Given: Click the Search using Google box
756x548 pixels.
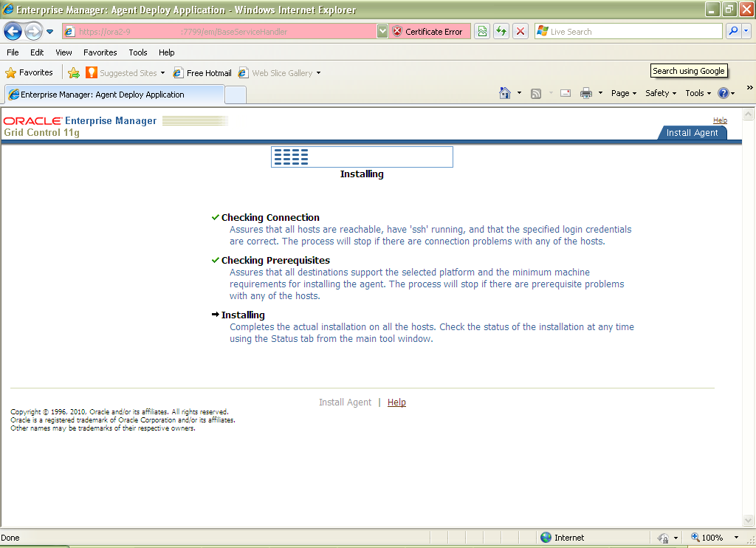Looking at the screenshot, I should pyautogui.click(x=689, y=71).
